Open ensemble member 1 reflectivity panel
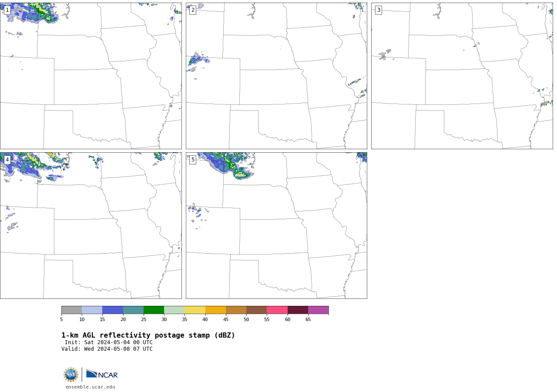 (x=91, y=76)
